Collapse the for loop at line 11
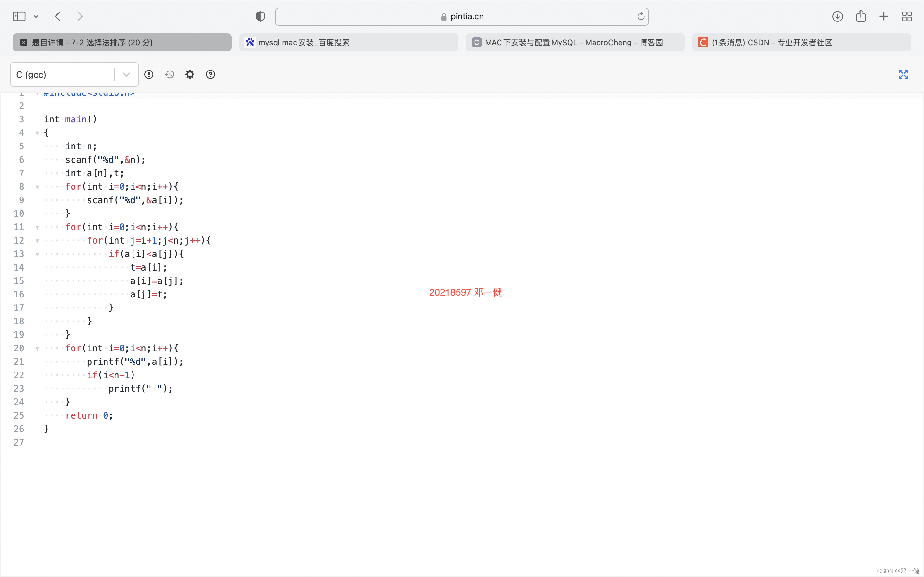 (38, 228)
